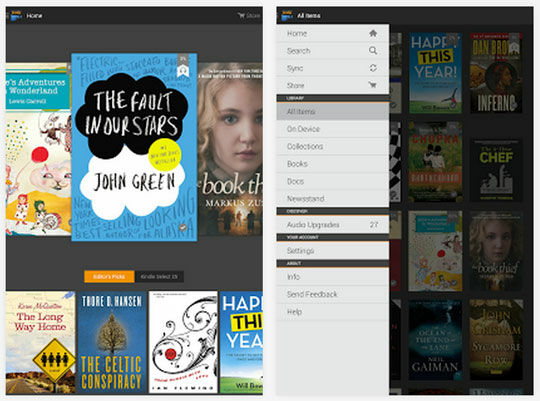
Task: Tap the Kindle logo in All Items header
Action: (287, 16)
